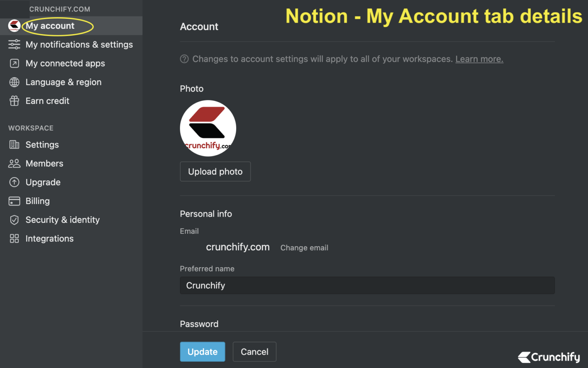Open Security & identity shield settings
Image resolution: width=588 pixels, height=368 pixels.
(14, 220)
